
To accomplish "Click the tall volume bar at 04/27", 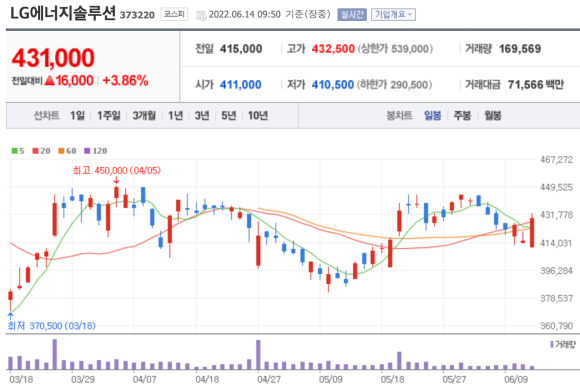I will pyautogui.click(x=258, y=355).
